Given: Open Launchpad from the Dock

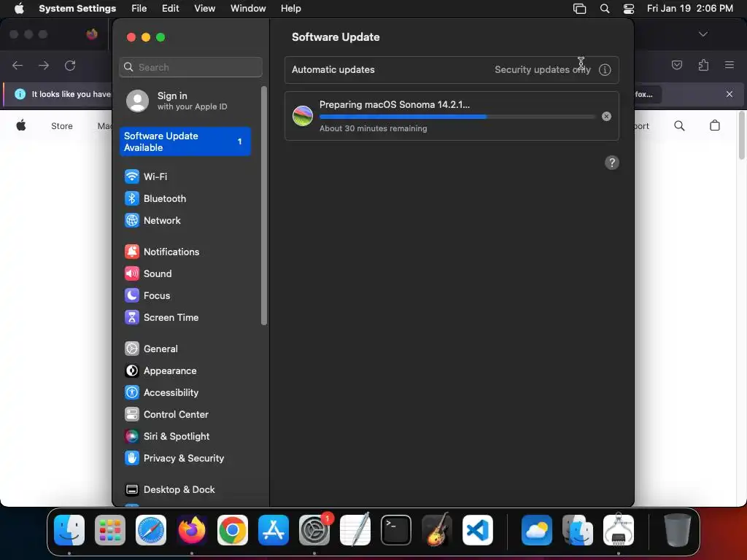Looking at the screenshot, I should click(110, 530).
